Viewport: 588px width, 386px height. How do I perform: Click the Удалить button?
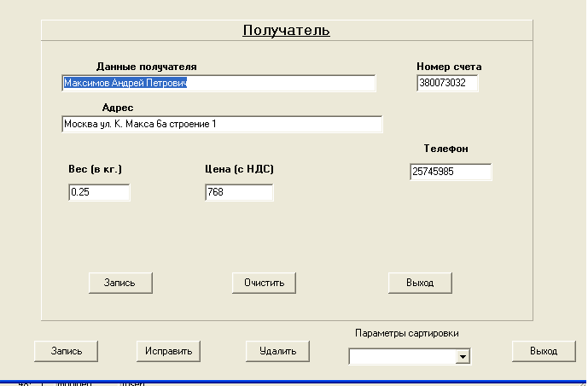pyautogui.click(x=277, y=351)
